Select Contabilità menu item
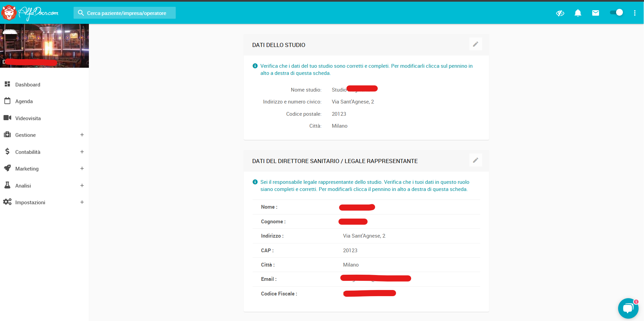 click(x=28, y=152)
